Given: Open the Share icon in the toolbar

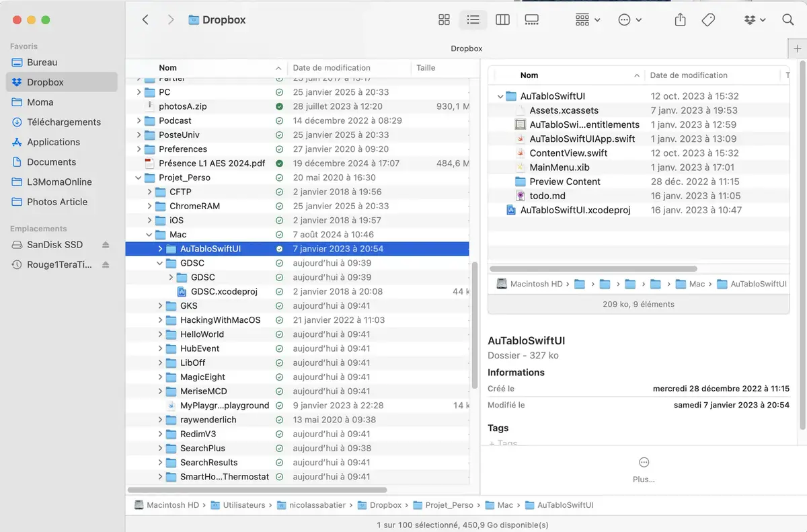Looking at the screenshot, I should 680,20.
